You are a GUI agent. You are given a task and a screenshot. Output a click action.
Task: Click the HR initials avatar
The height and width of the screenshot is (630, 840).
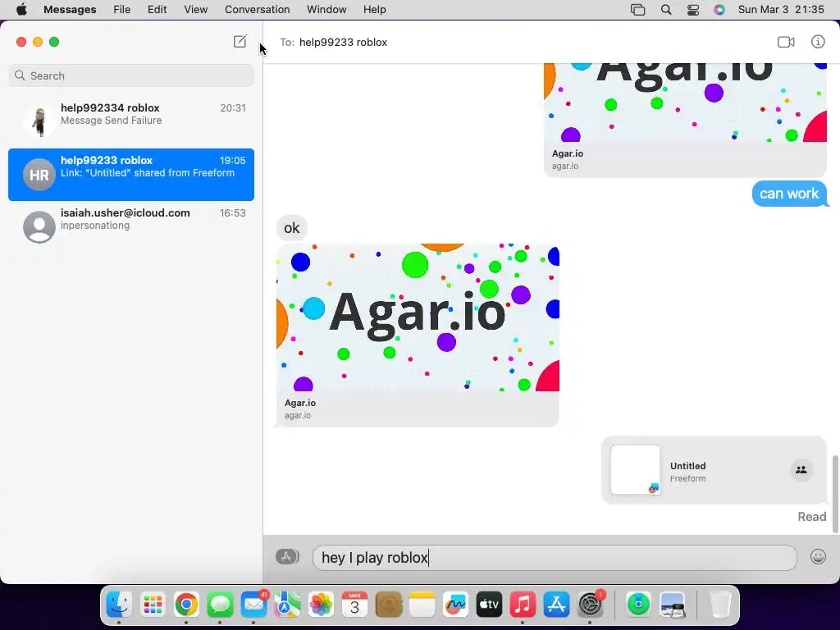(x=39, y=175)
